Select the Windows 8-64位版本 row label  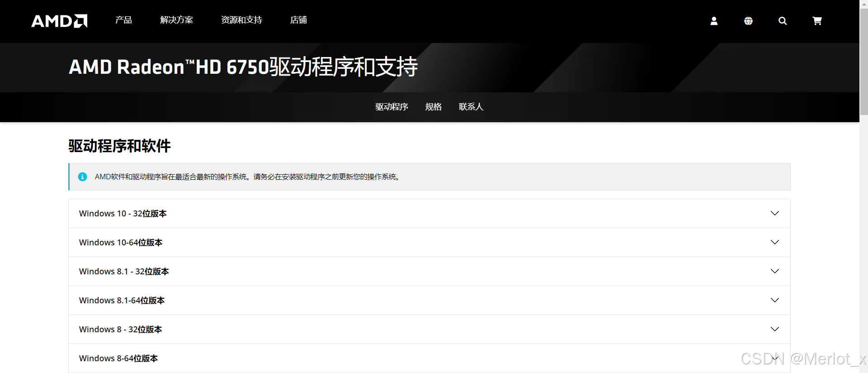(x=118, y=359)
